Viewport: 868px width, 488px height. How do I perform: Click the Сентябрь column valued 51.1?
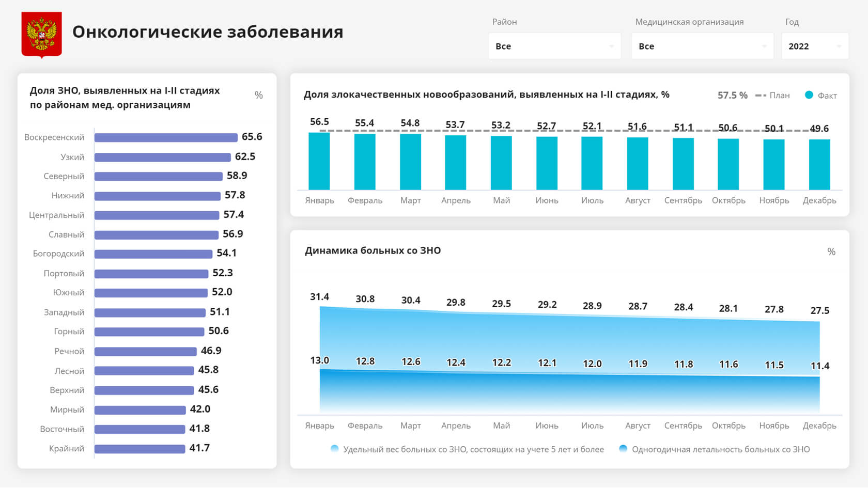(x=683, y=164)
